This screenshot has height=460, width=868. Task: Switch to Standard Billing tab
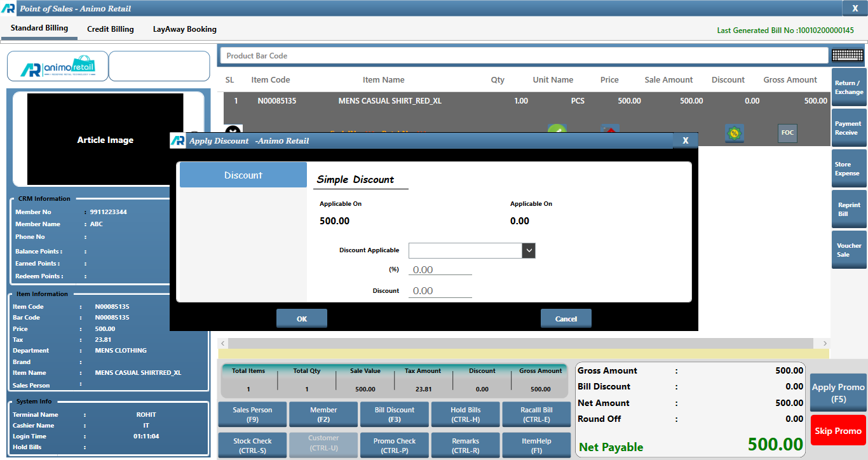coord(39,29)
